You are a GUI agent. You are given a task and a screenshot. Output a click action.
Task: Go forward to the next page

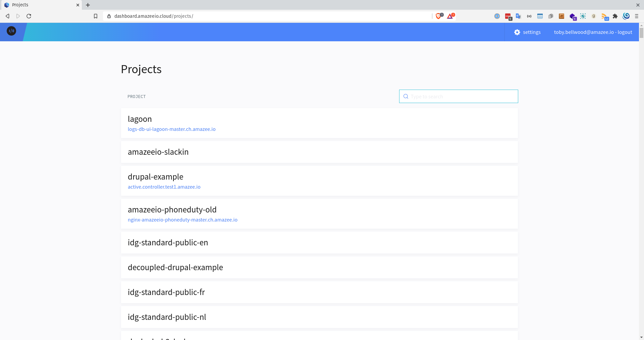tap(18, 16)
